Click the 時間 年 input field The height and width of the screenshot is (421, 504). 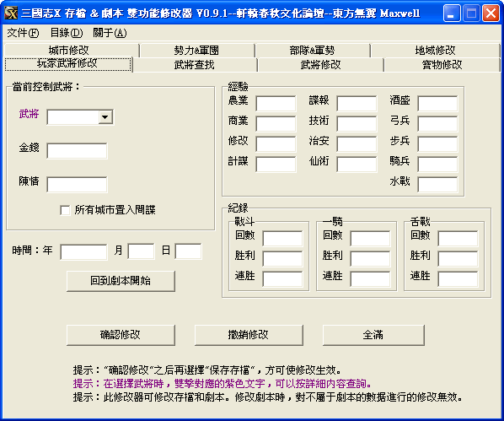click(83, 251)
